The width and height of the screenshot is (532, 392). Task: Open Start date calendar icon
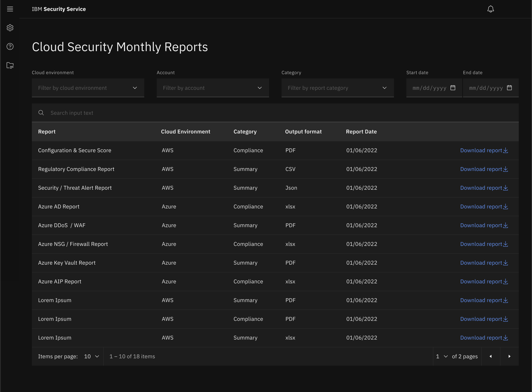(x=453, y=88)
